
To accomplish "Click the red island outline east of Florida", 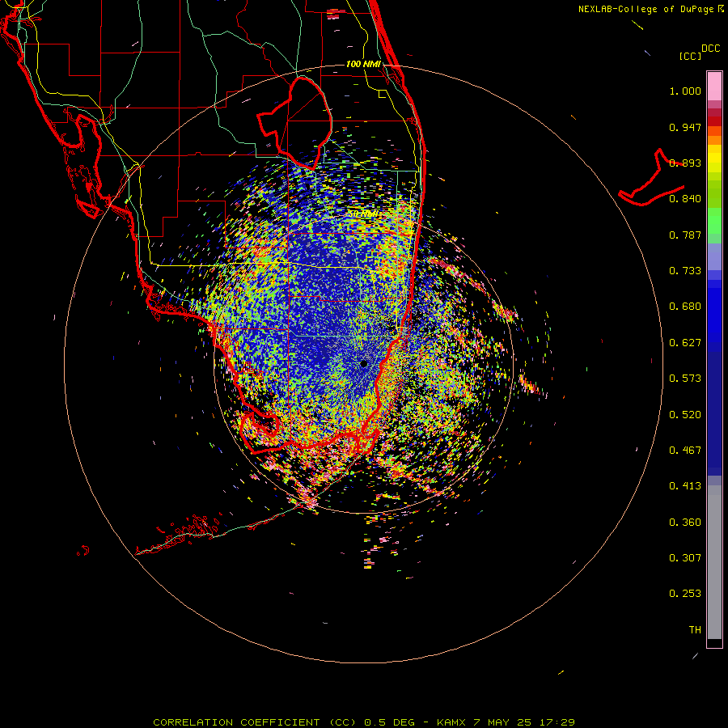I will pos(652,178).
